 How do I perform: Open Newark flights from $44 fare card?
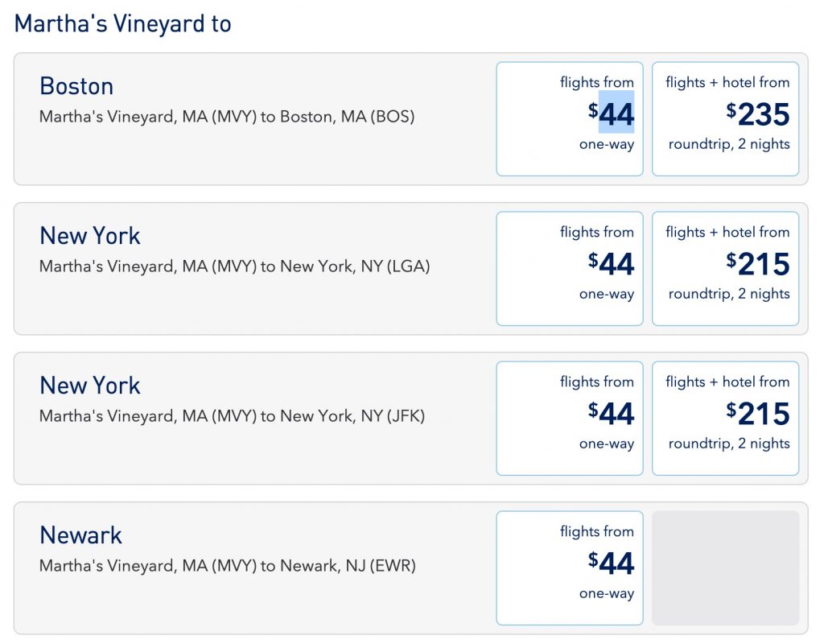pos(569,568)
